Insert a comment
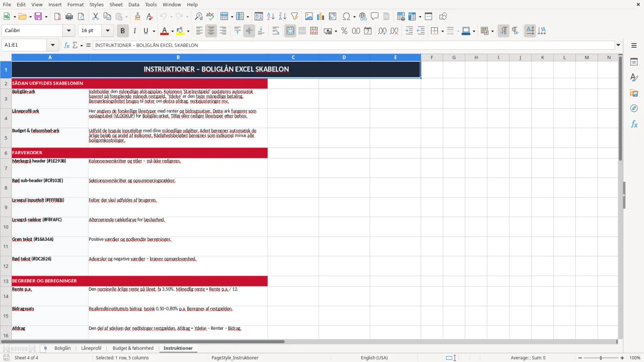 pos(375,17)
